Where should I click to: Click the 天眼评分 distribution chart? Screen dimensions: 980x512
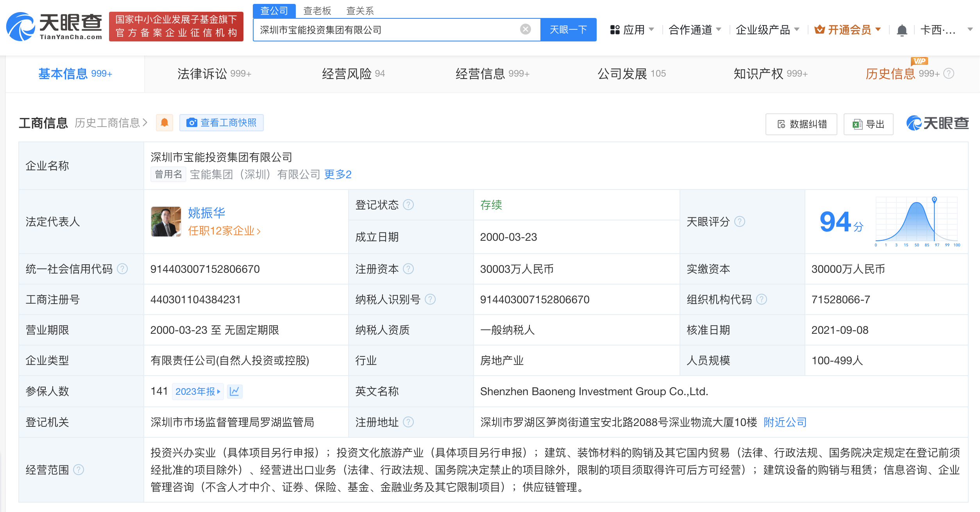(917, 222)
